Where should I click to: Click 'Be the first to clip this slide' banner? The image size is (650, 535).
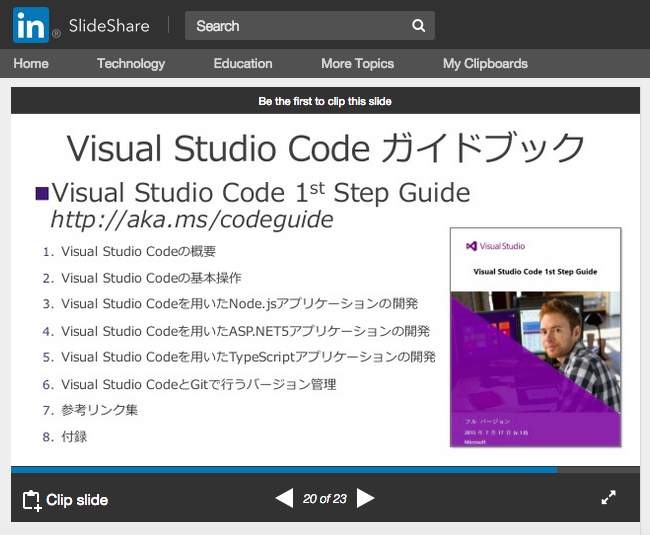[x=325, y=101]
